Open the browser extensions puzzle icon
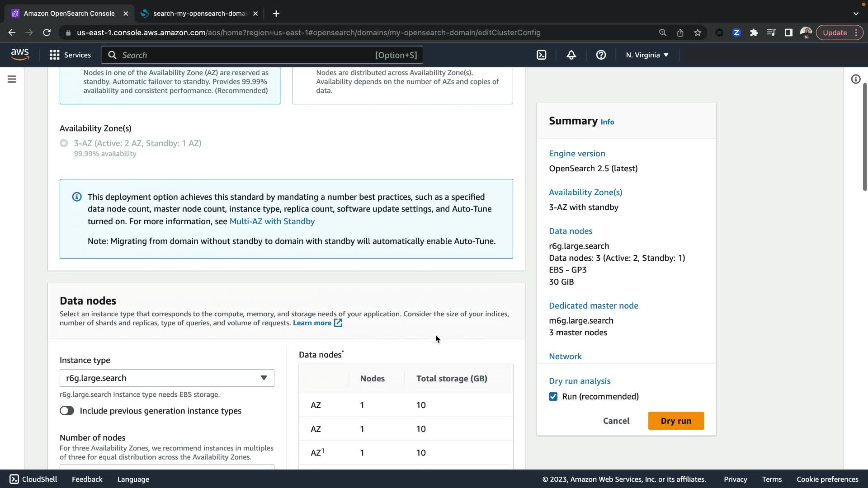The height and width of the screenshot is (488, 868). [754, 33]
